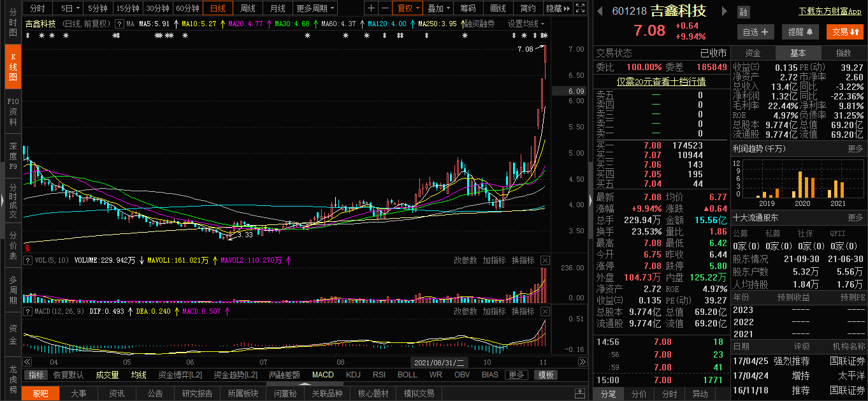Close the VOL indicator panel
Image resolution: width=868 pixels, height=401 pixels.
(545, 261)
